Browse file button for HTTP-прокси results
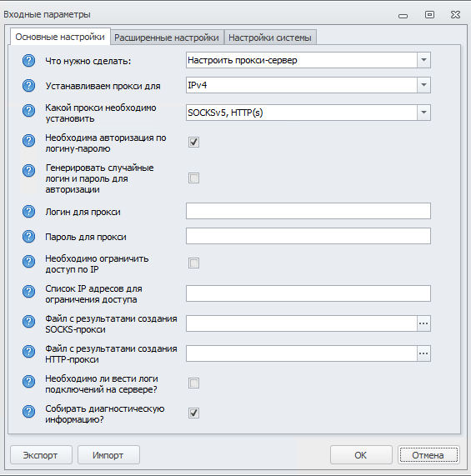Viewport: 471px width, 476px height. pyautogui.click(x=423, y=353)
